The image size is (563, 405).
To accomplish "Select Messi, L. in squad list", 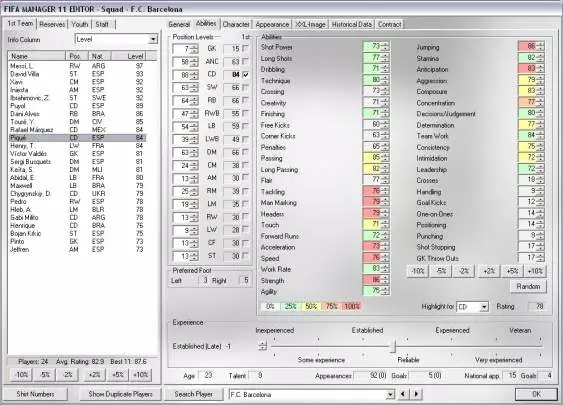I will [77, 66].
